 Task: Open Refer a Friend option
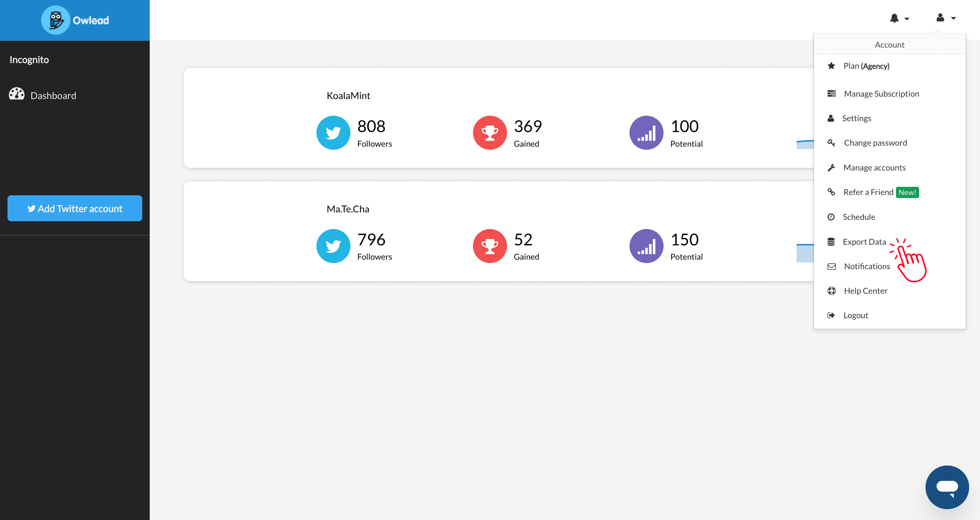868,192
